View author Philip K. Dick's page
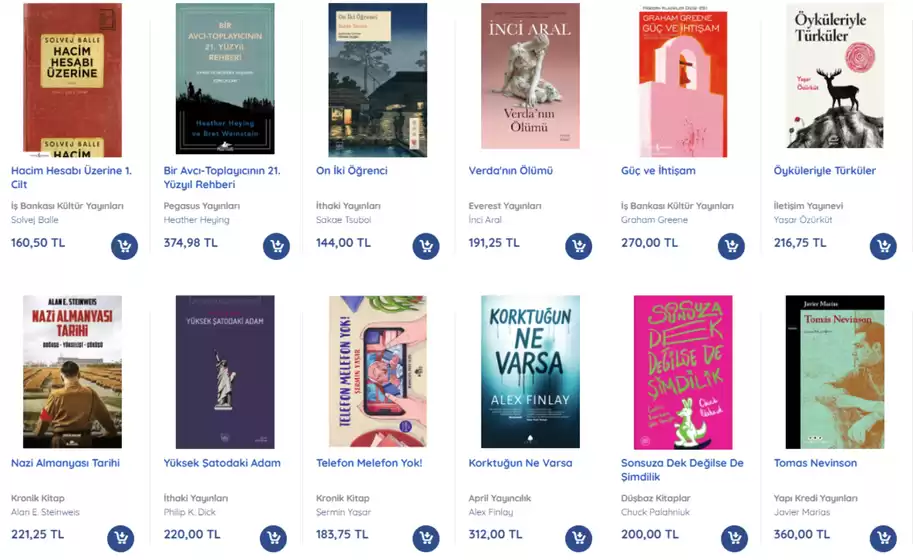The image size is (913, 560). coord(189,512)
